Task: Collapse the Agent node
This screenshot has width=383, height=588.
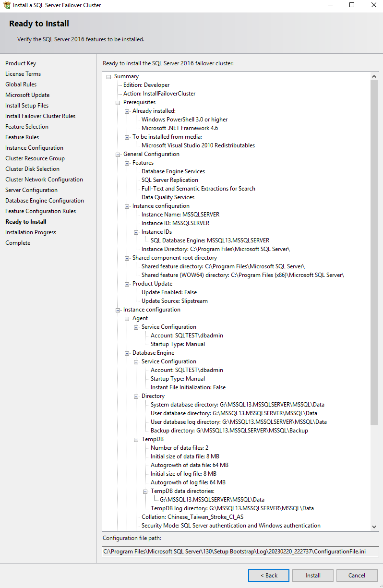Action: tap(127, 318)
